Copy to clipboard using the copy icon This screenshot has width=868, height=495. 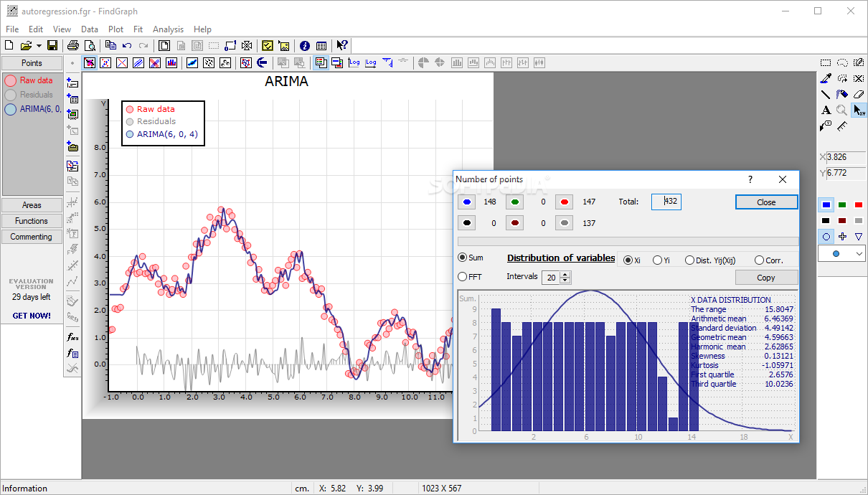click(110, 45)
